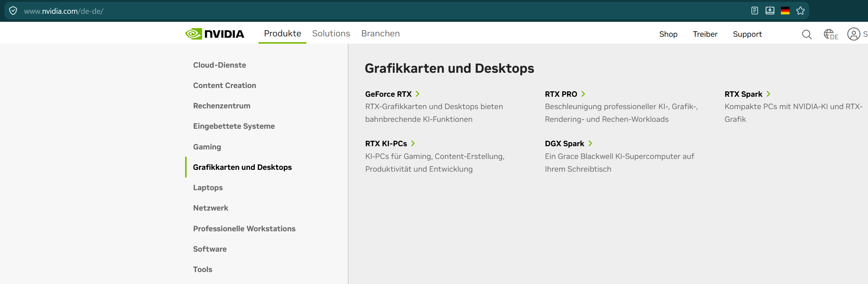Open reader view icon in address bar
Viewport: 868px width, 284px height.
pos(755,11)
